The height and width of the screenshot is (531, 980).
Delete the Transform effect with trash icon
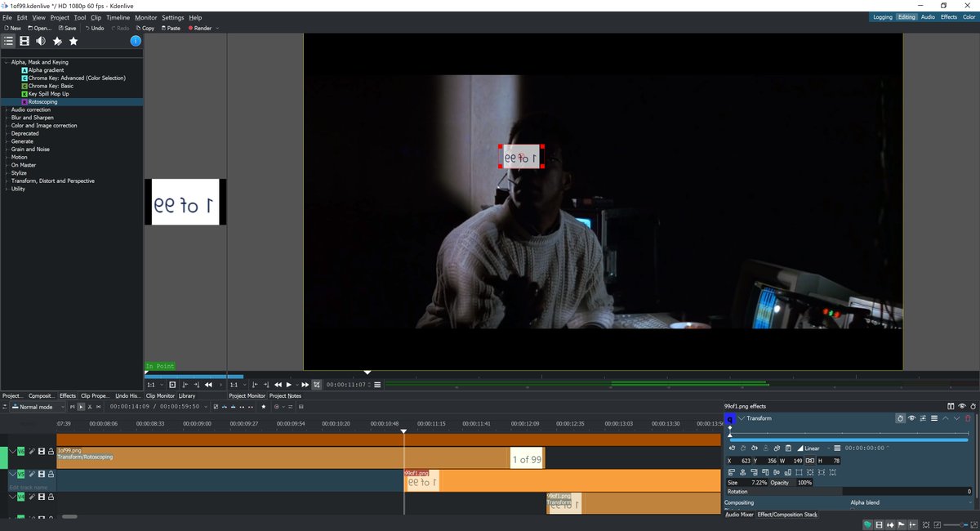click(x=969, y=418)
